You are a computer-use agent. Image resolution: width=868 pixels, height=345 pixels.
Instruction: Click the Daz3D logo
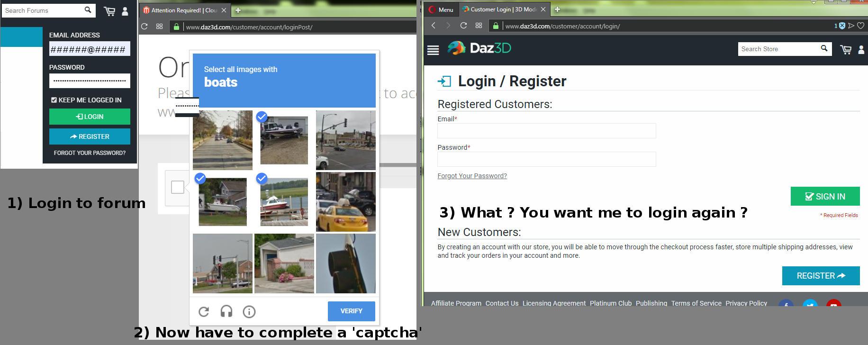(479, 48)
